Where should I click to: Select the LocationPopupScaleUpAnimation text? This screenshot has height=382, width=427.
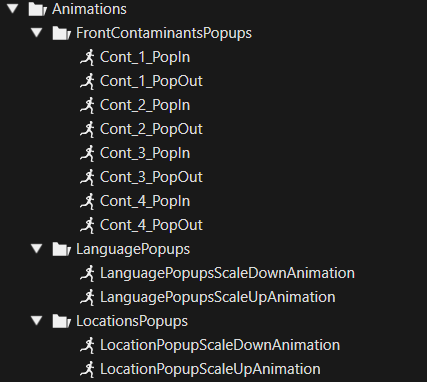click(x=210, y=369)
